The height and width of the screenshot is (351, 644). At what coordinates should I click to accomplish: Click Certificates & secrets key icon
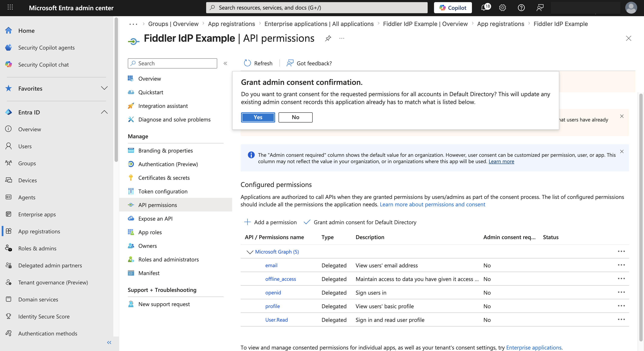pos(131,177)
